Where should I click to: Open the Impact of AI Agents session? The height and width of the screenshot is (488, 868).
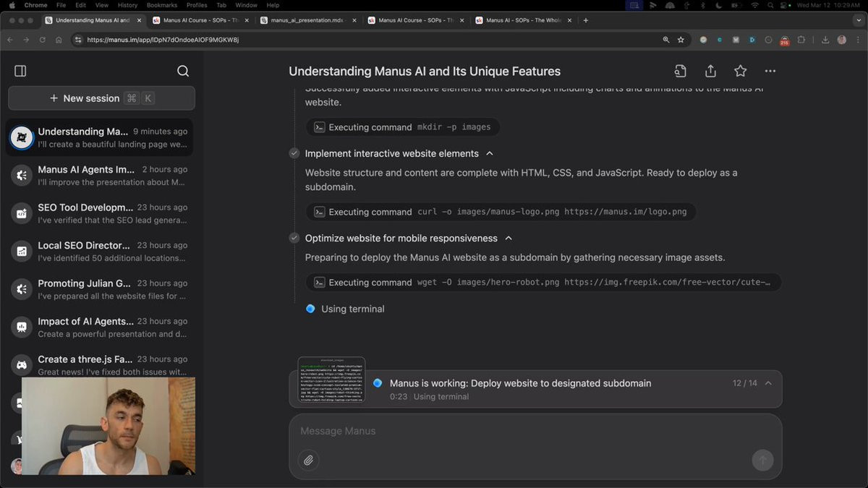[99, 327]
